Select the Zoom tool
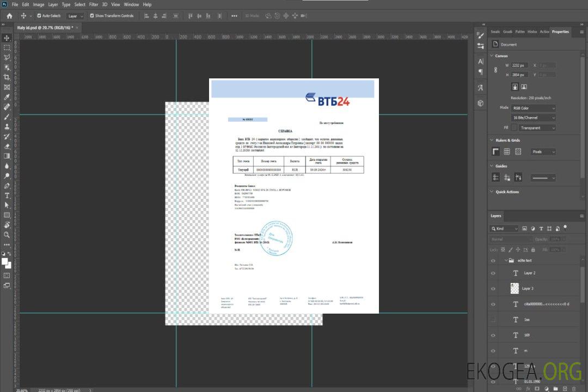The image size is (588, 392). (7, 235)
